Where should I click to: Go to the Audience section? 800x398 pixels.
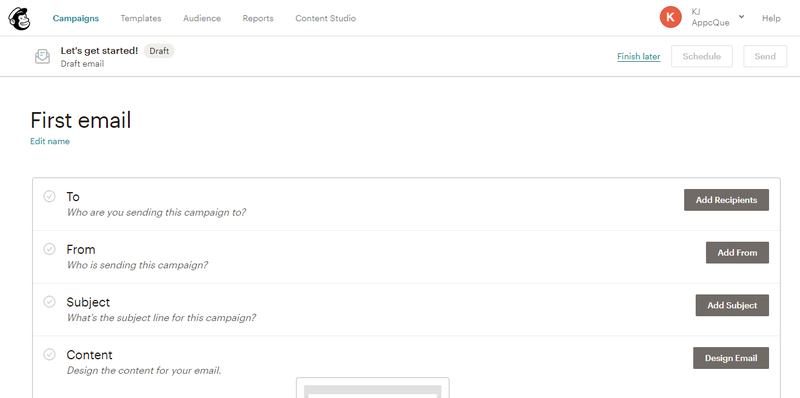(x=202, y=18)
